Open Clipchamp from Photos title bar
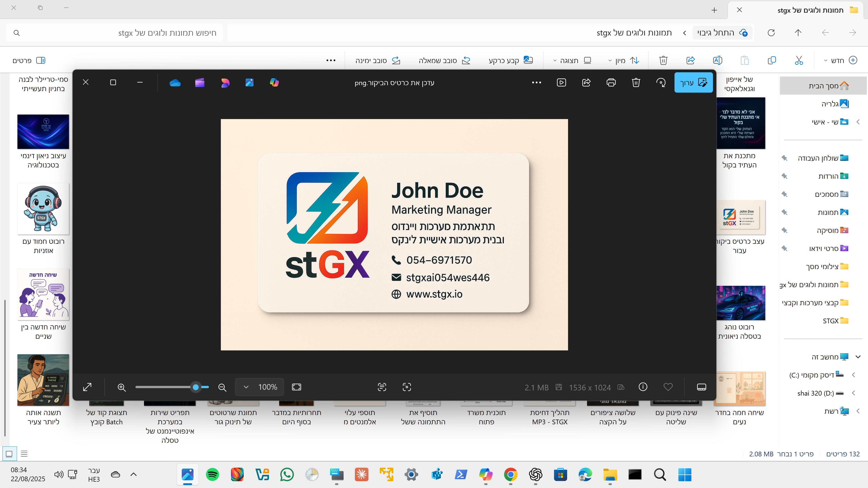The width and height of the screenshot is (868, 488). click(200, 82)
